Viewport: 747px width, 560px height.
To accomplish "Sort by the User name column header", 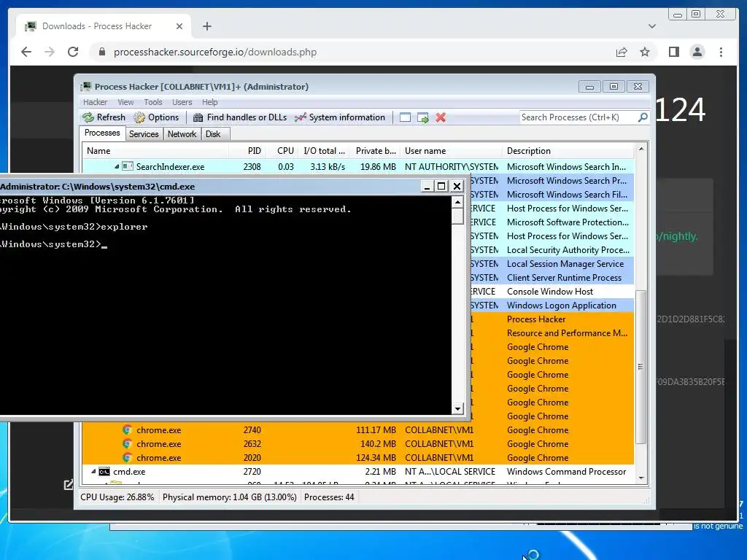I will click(x=451, y=151).
